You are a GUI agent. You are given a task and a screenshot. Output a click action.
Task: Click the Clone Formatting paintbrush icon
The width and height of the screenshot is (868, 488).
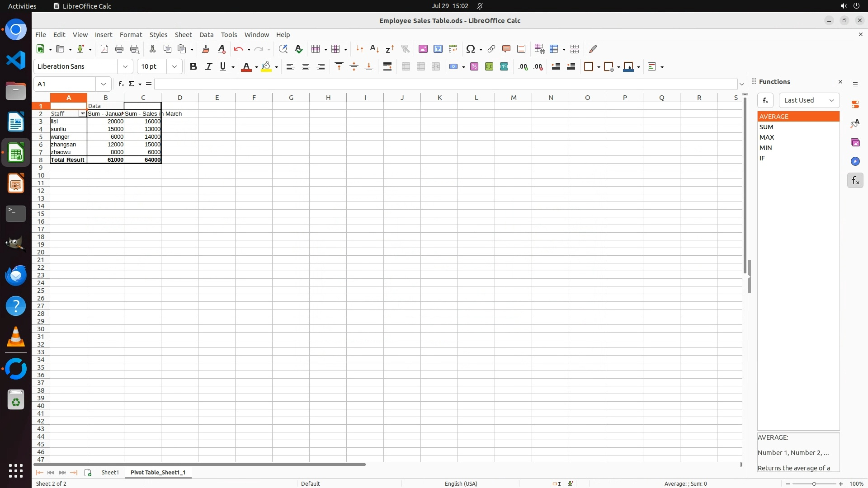click(206, 49)
